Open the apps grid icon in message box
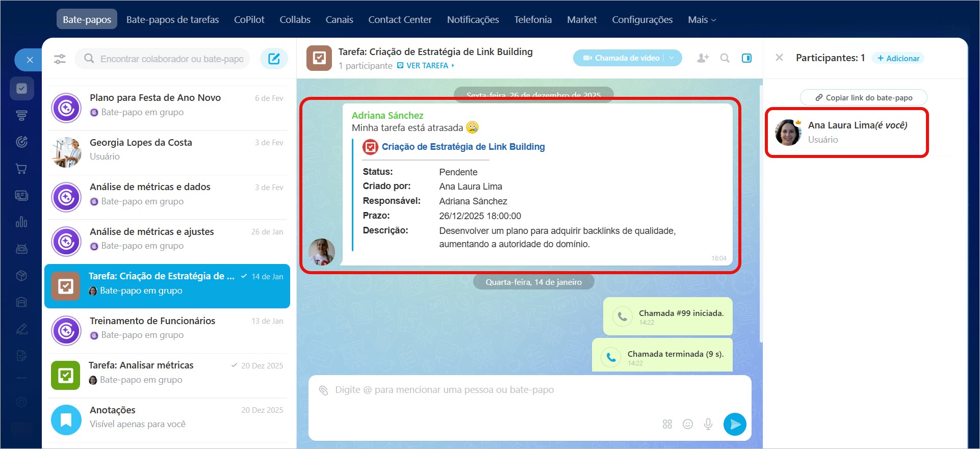Image resolution: width=980 pixels, height=449 pixels. [667, 424]
